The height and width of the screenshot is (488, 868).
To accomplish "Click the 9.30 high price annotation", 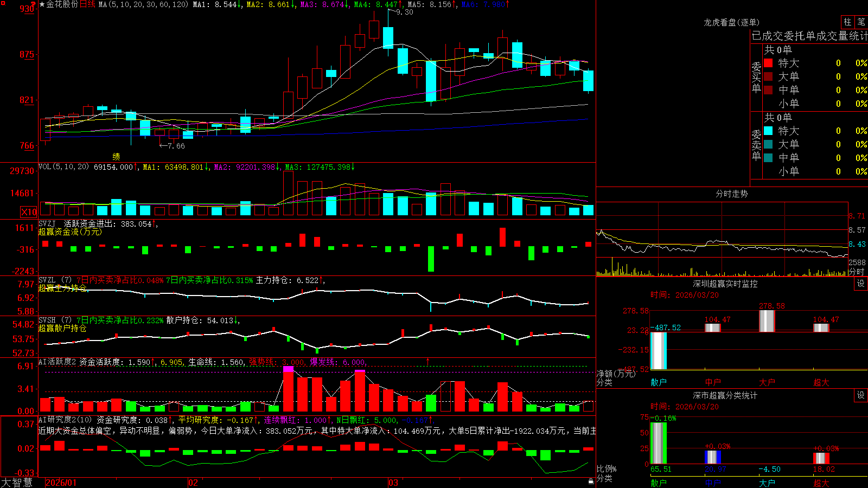I will tap(404, 12).
